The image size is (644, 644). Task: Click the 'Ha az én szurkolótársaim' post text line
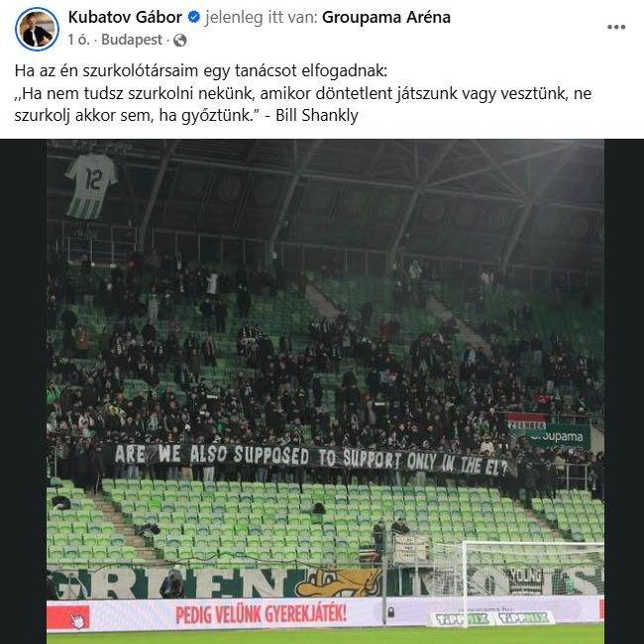click(x=201, y=70)
